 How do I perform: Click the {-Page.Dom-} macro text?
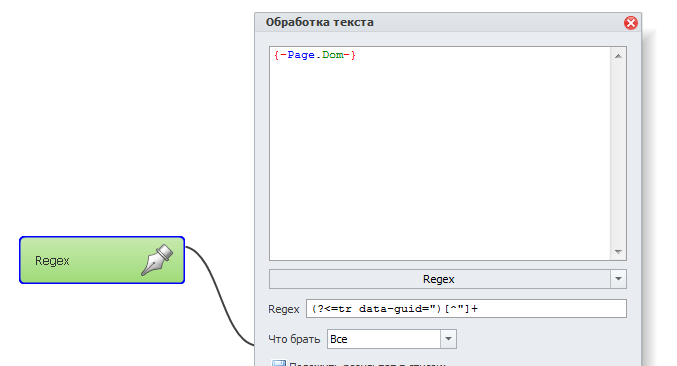pyautogui.click(x=315, y=55)
